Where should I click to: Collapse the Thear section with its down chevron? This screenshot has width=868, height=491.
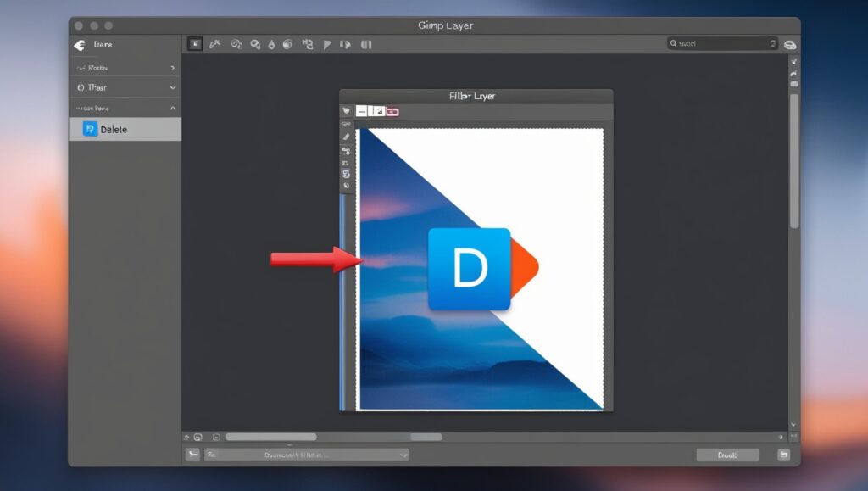coord(173,87)
